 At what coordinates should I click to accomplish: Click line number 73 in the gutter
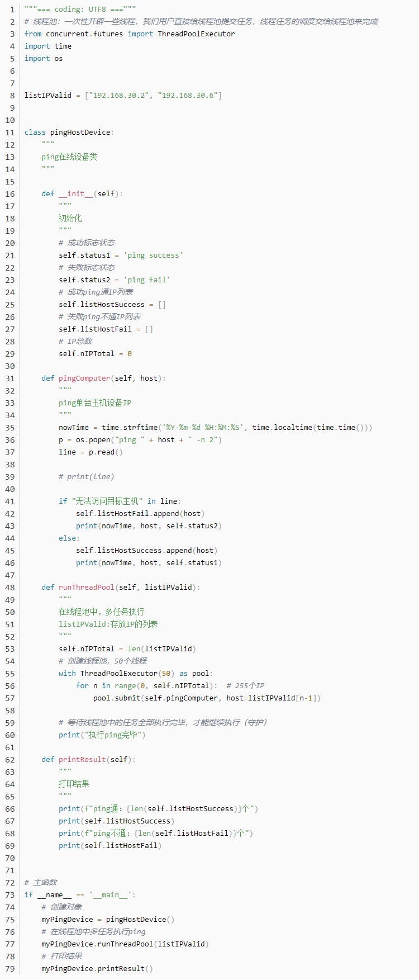tap(10, 895)
